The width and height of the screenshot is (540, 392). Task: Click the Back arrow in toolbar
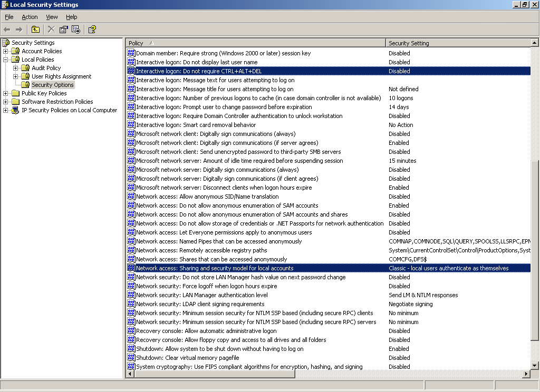pyautogui.click(x=7, y=30)
